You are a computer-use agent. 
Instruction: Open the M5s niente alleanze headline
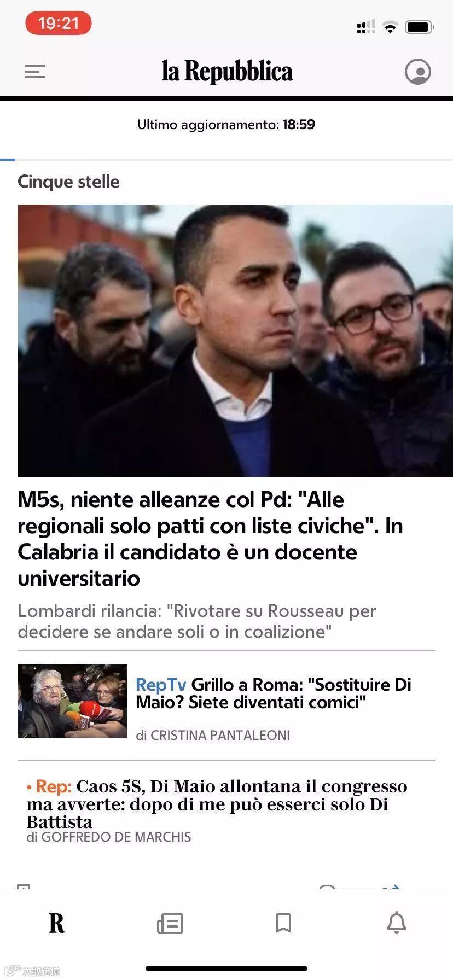(x=211, y=539)
